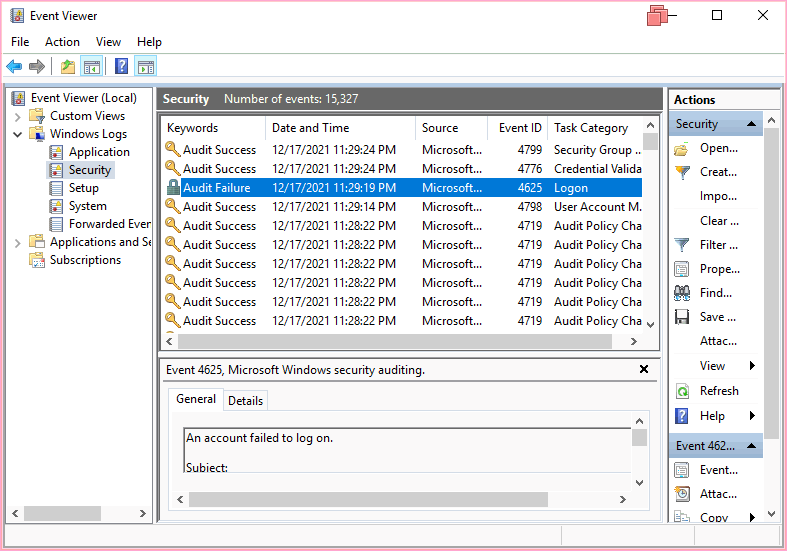Click the blue Help icon in toolbar

tap(121, 67)
